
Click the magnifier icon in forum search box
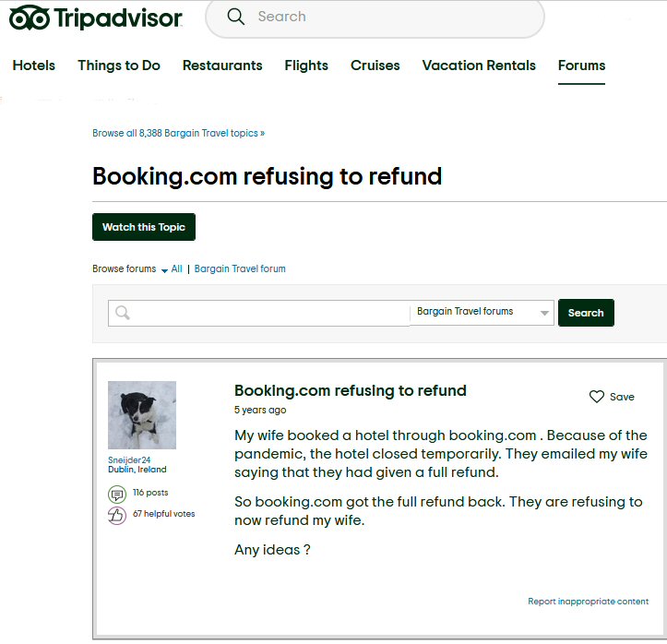coord(122,313)
